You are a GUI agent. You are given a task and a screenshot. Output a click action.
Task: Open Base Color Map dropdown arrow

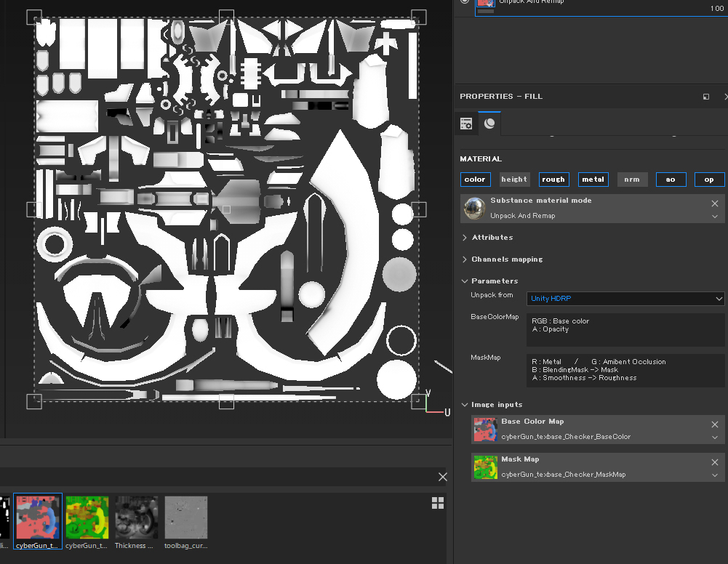[x=715, y=438]
